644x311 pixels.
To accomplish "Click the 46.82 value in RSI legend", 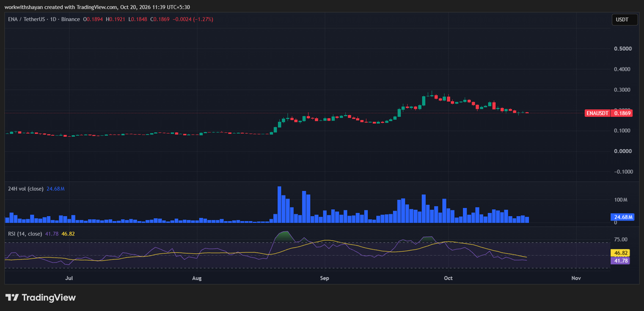I will pyautogui.click(x=68, y=234).
